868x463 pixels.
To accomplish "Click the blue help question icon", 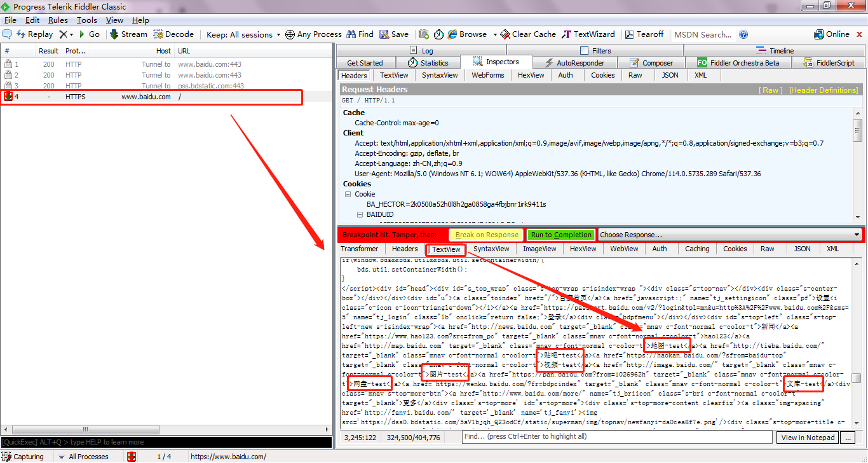I will point(743,34).
